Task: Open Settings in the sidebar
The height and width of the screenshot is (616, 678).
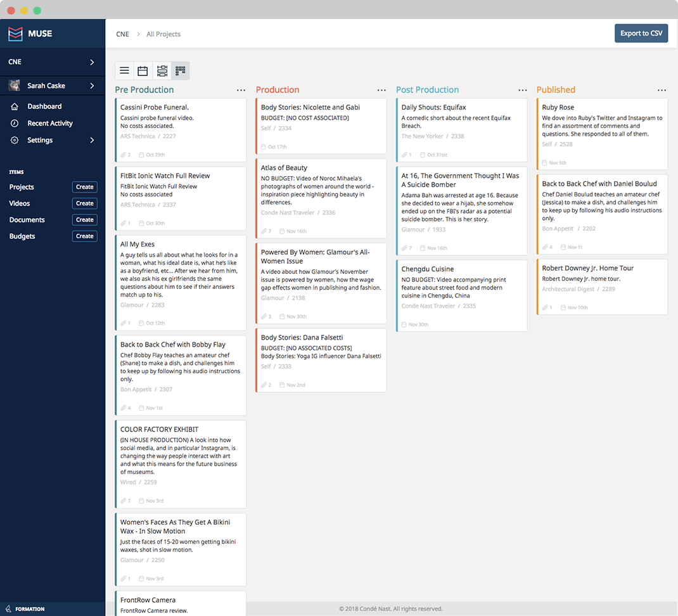Action: [x=40, y=140]
